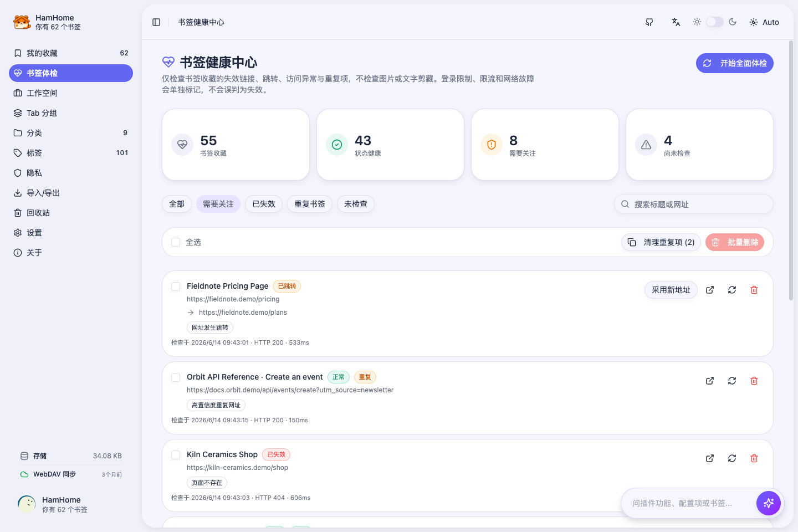The width and height of the screenshot is (798, 532).
Task: Open 我的收藏 in the sidebar
Action: (x=71, y=53)
